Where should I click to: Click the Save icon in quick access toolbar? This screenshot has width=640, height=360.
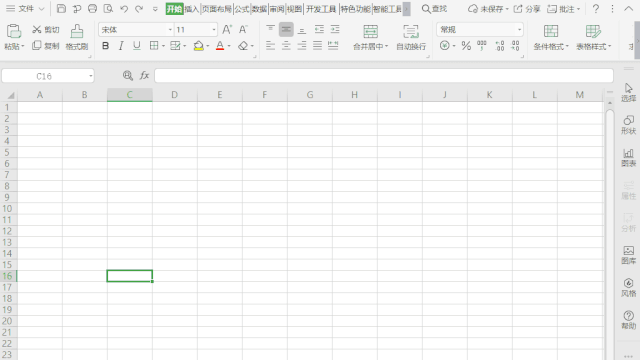(x=61, y=9)
